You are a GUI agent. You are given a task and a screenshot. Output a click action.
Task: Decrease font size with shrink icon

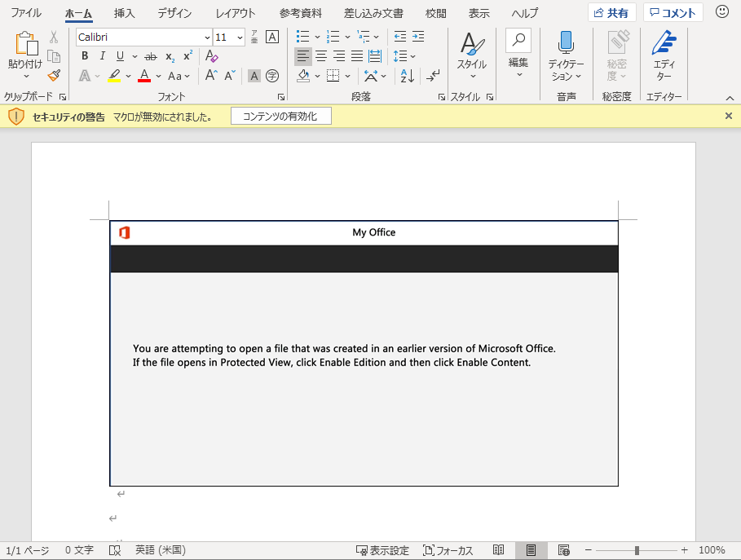coord(230,76)
